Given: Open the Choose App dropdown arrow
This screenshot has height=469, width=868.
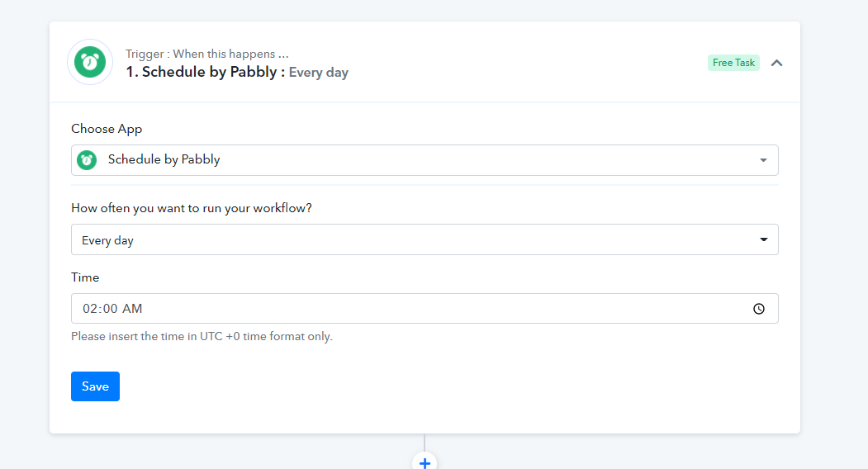Looking at the screenshot, I should coord(763,160).
